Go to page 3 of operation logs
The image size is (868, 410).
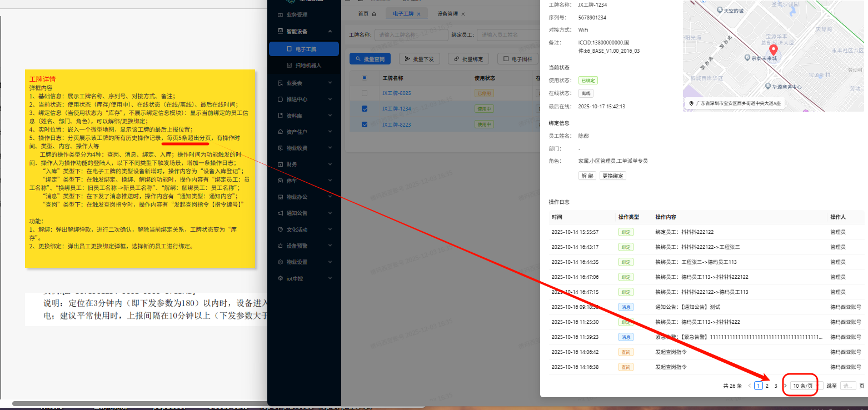pos(776,385)
